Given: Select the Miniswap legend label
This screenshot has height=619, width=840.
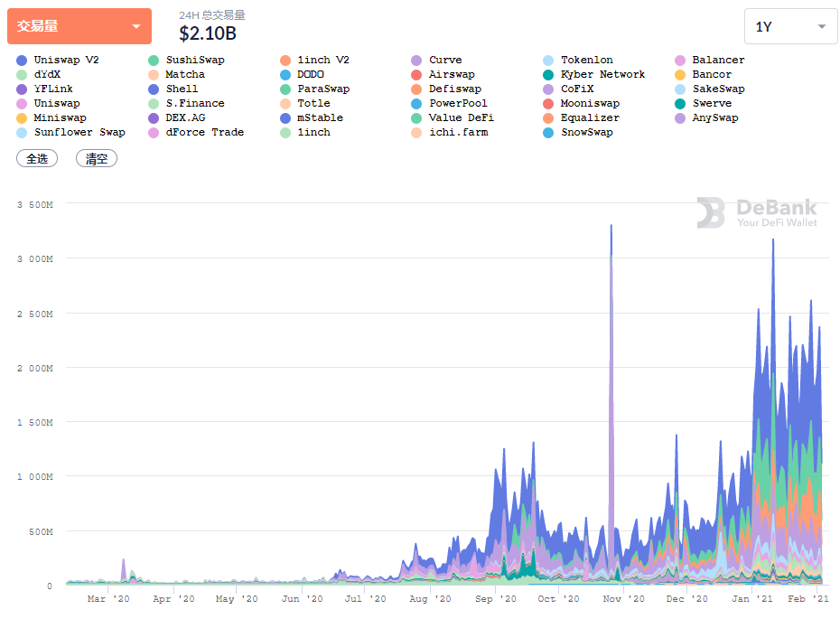Looking at the screenshot, I should [60, 117].
